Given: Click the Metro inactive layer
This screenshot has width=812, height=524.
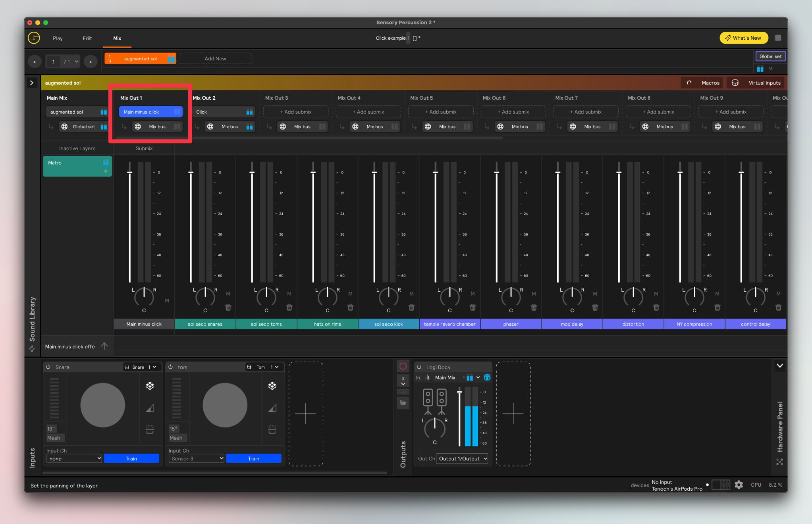Looking at the screenshot, I should pos(77,166).
